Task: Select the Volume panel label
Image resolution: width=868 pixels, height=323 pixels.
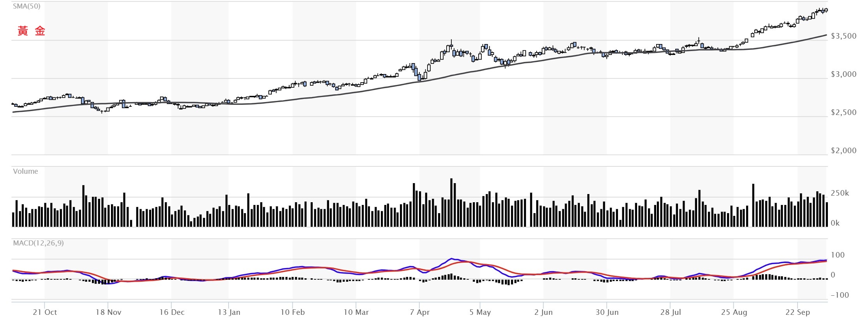Action: tap(25, 171)
